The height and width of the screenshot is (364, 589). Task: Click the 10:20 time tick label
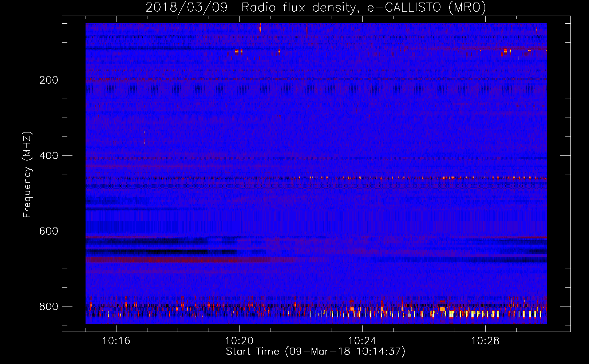click(239, 341)
